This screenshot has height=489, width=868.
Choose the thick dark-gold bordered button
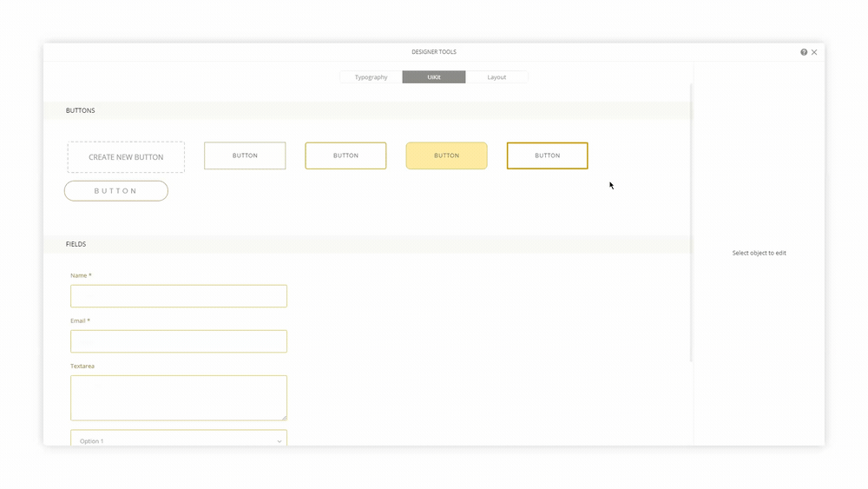coord(547,155)
